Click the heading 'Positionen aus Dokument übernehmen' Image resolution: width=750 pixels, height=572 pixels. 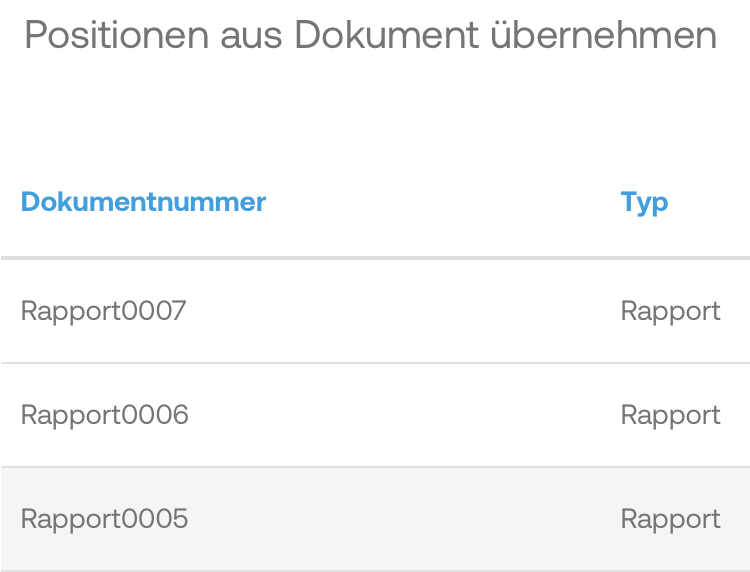pos(370,36)
